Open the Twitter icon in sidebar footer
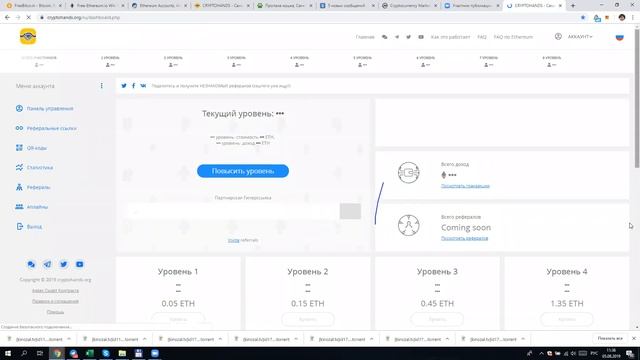This screenshot has height=360, width=640. coord(63,264)
